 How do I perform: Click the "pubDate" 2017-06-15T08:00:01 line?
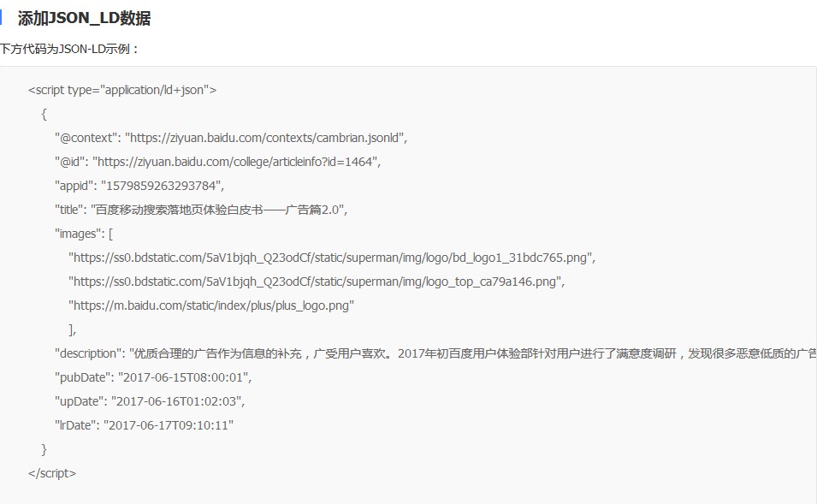point(153,378)
